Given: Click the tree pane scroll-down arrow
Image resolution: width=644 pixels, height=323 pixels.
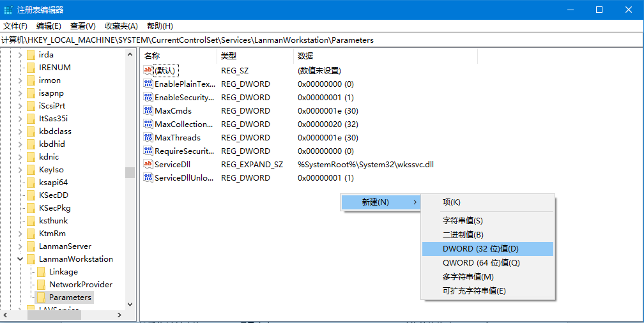Looking at the screenshot, I should tap(130, 305).
